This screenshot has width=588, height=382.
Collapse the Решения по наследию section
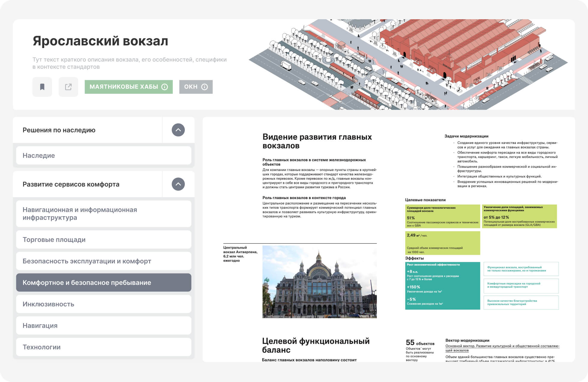click(178, 130)
